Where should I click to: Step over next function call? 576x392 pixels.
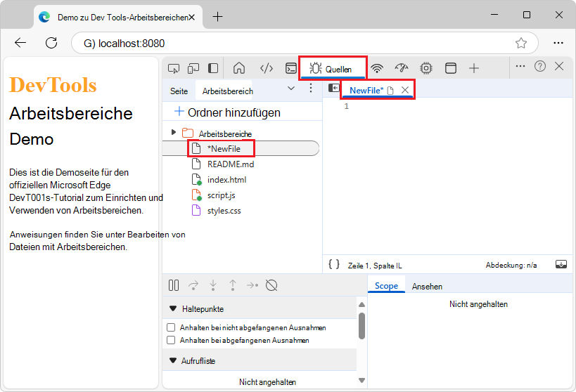click(193, 285)
